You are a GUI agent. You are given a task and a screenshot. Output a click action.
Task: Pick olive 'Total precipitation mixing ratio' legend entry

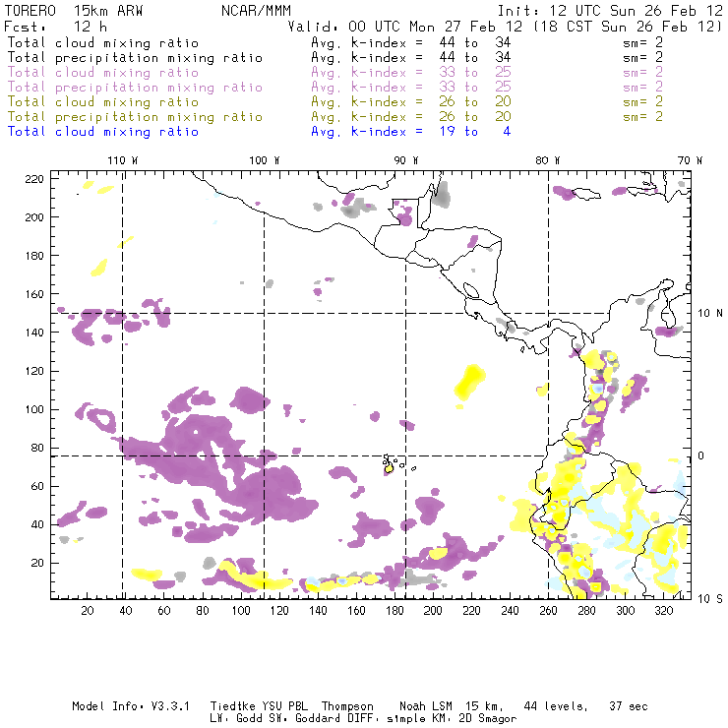tap(135, 116)
